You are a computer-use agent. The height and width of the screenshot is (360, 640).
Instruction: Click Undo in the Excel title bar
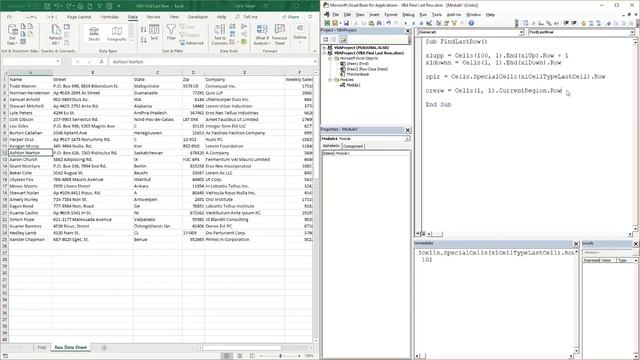point(58,6)
